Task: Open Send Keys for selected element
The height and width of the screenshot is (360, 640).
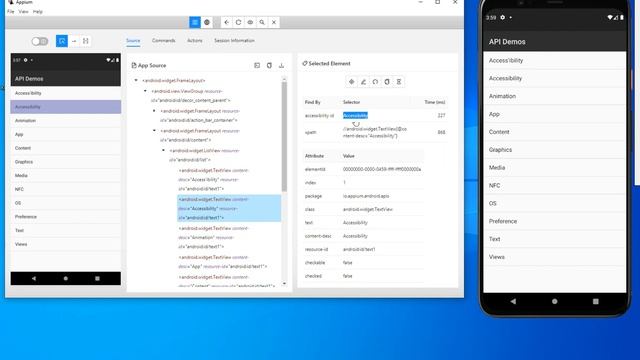Action: click(x=363, y=82)
